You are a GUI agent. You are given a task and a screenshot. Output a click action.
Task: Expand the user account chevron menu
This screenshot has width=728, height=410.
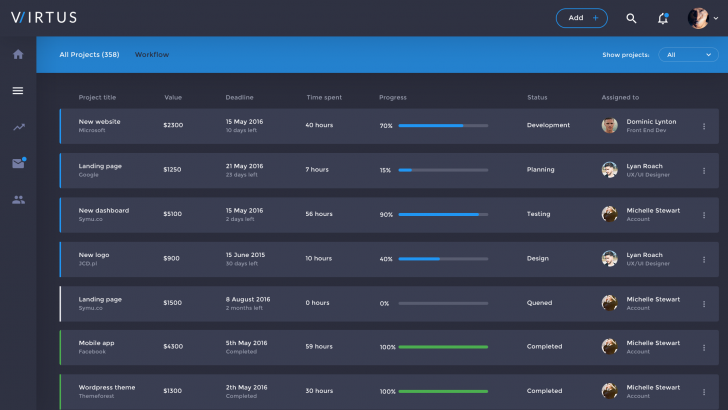(716, 19)
